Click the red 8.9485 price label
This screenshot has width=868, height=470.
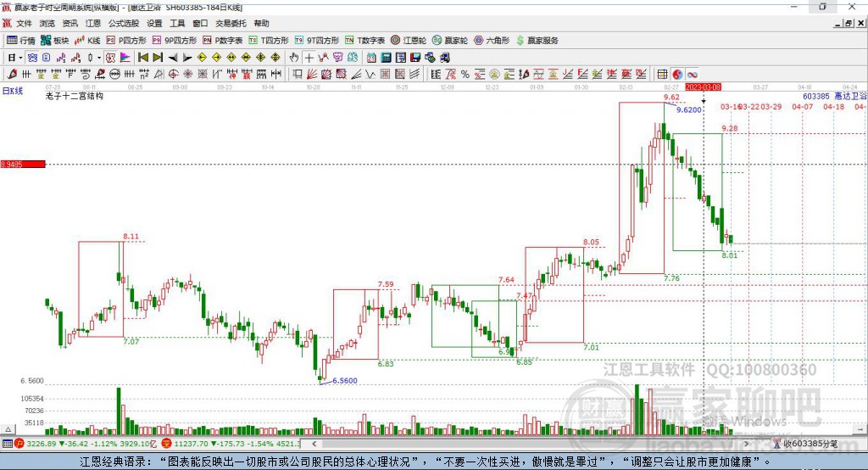click(x=23, y=164)
